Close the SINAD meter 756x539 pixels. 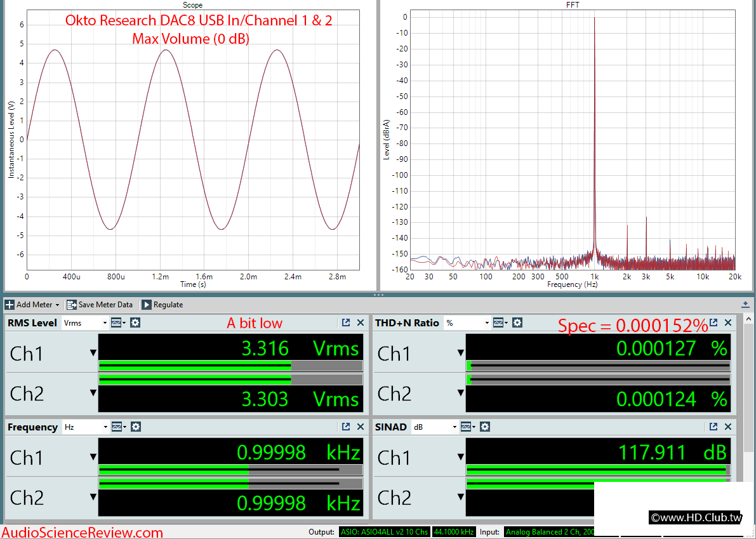point(728,427)
